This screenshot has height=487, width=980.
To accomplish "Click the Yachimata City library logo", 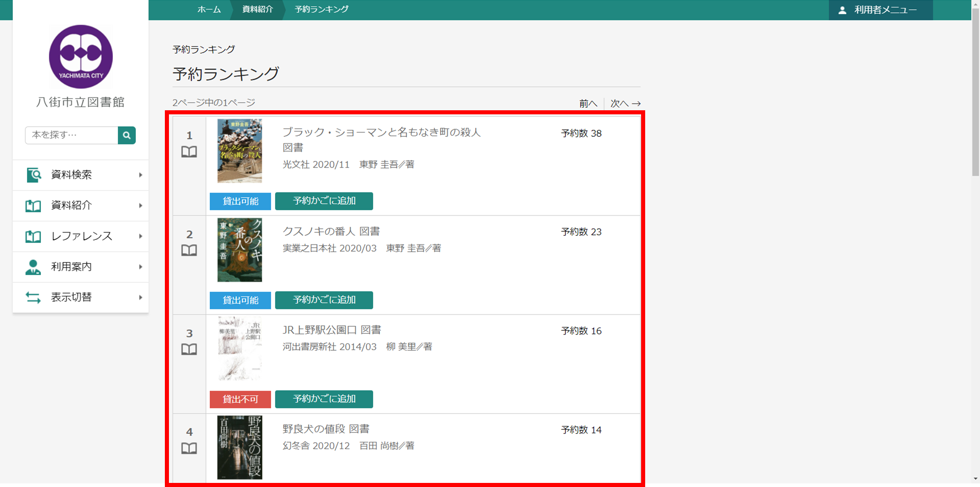I will point(81,57).
